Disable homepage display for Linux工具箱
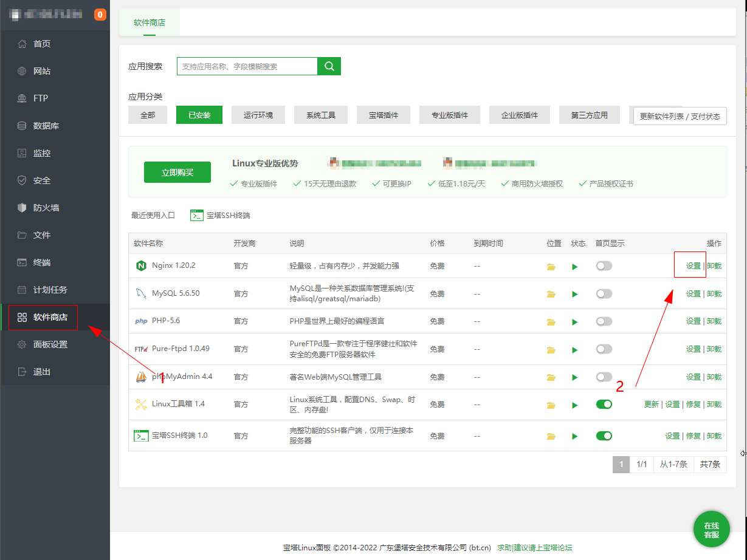This screenshot has height=560, width=747. pyautogui.click(x=604, y=404)
